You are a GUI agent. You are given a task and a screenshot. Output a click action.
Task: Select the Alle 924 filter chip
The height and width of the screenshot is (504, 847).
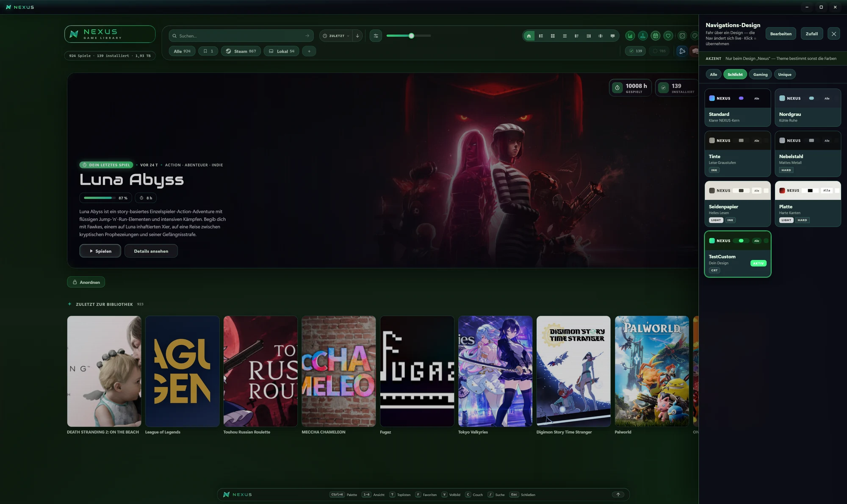pos(182,51)
